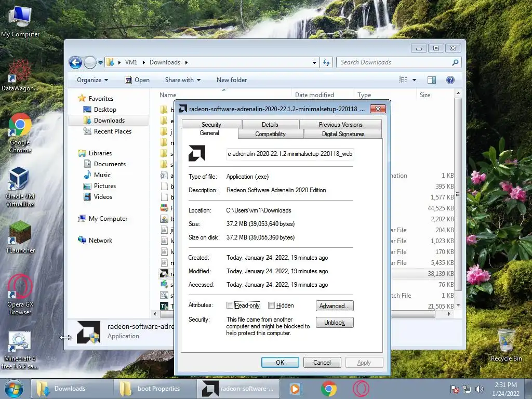This screenshot has width=532, height=399.
Task: Open the Organize dropdown menu
Action: click(92, 80)
